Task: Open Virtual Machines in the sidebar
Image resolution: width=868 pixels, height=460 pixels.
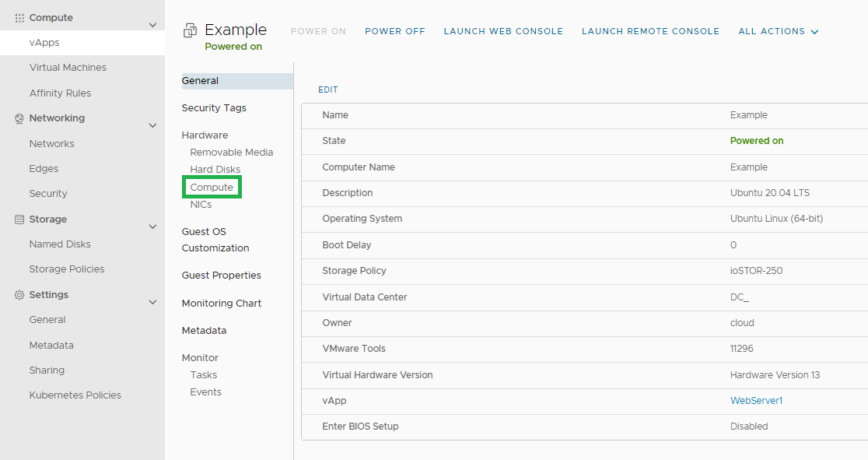Action: (x=68, y=68)
